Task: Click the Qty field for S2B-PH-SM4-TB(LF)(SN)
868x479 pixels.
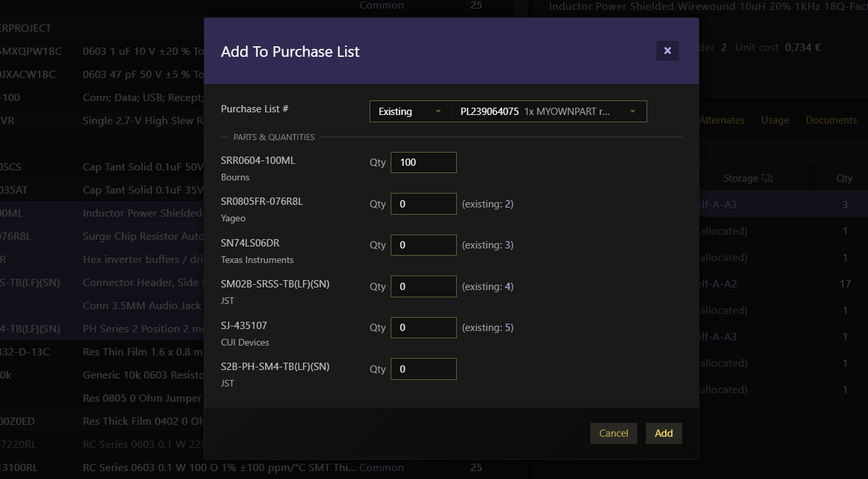Action: pos(424,369)
